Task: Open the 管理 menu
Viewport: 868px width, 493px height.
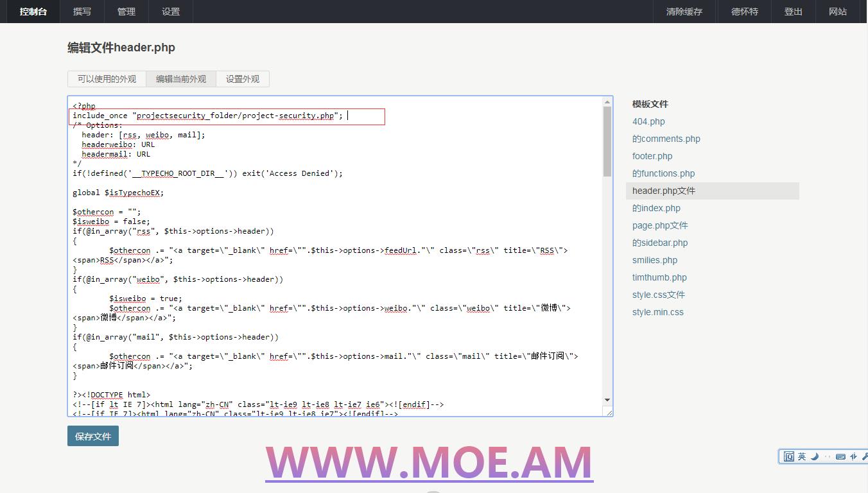Action: [x=126, y=12]
